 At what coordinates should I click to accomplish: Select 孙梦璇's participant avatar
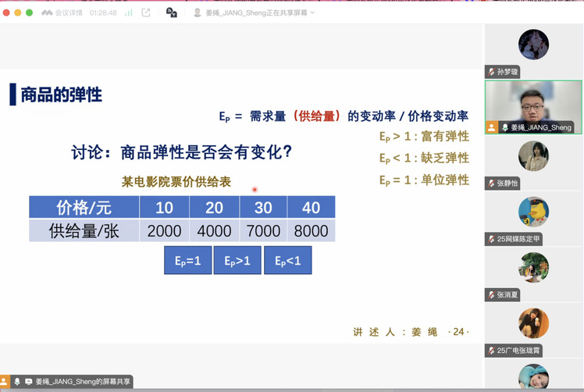[533, 45]
